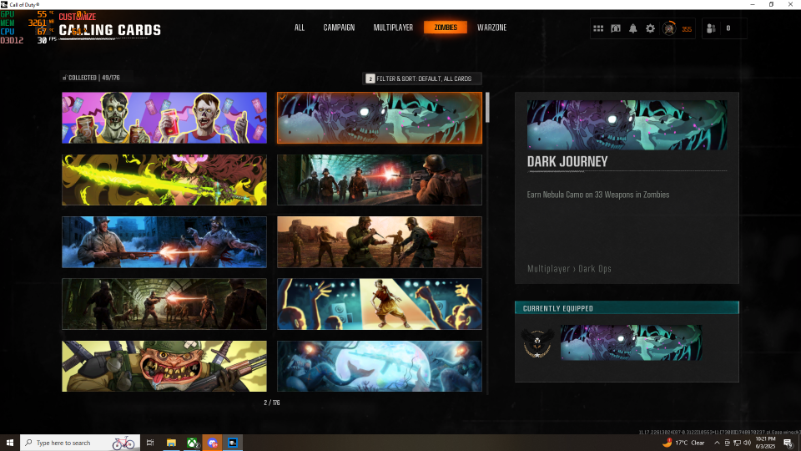Click the Nebula Camo challenge description
Screen dimensions: 801x451
click(x=598, y=195)
